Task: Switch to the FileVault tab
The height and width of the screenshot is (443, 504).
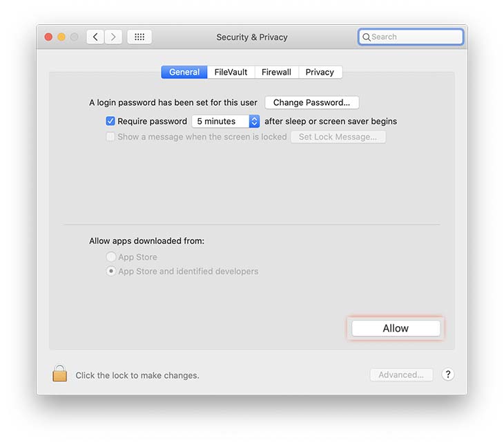Action: pyautogui.click(x=231, y=72)
